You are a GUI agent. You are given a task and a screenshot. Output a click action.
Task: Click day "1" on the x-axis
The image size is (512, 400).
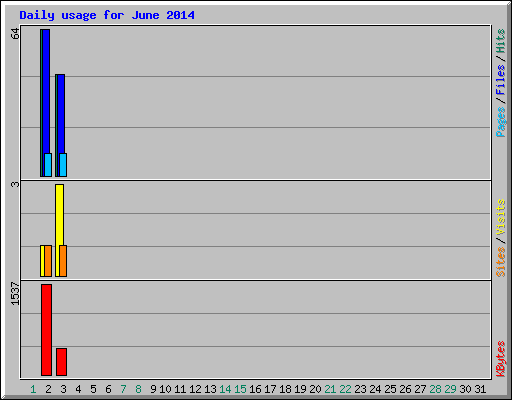(33, 389)
